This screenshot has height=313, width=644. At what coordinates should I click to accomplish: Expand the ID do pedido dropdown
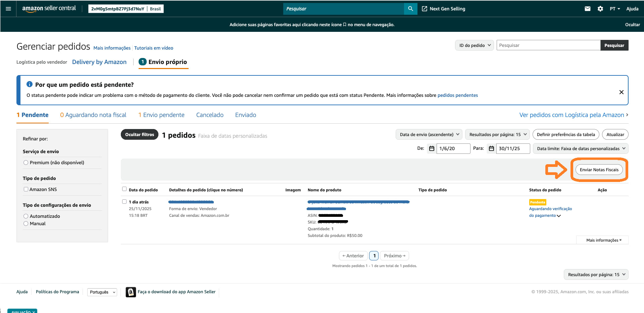coord(474,45)
